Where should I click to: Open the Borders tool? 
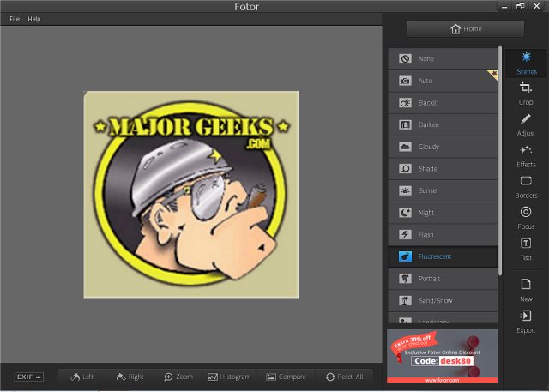pyautogui.click(x=526, y=186)
